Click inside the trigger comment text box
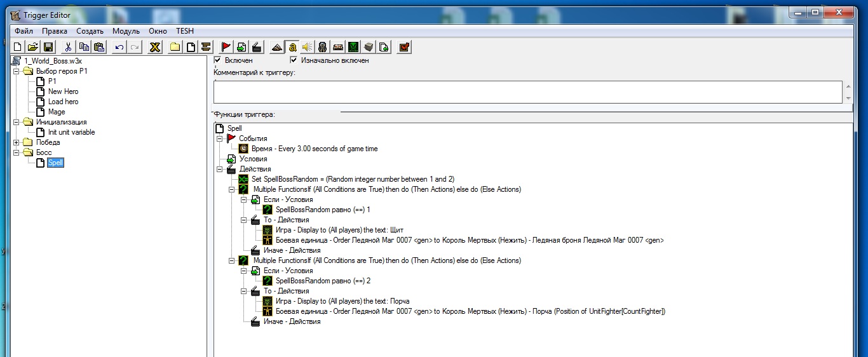868x357 pixels. (528, 91)
